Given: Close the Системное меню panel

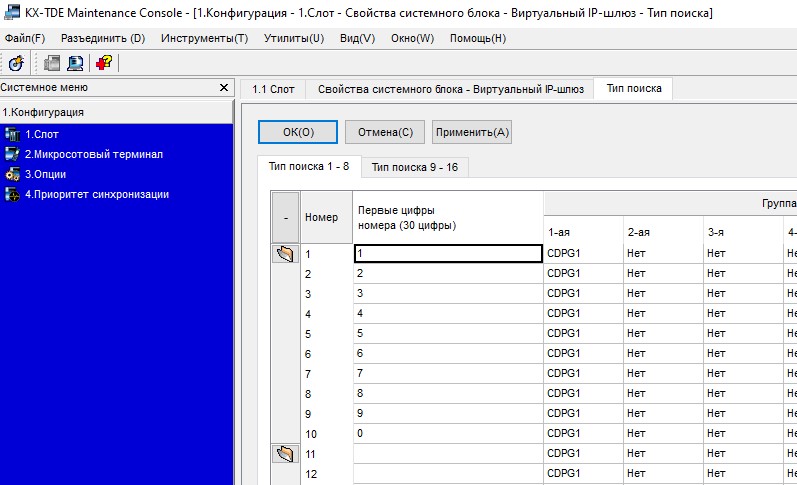Looking at the screenshot, I should coord(224,87).
